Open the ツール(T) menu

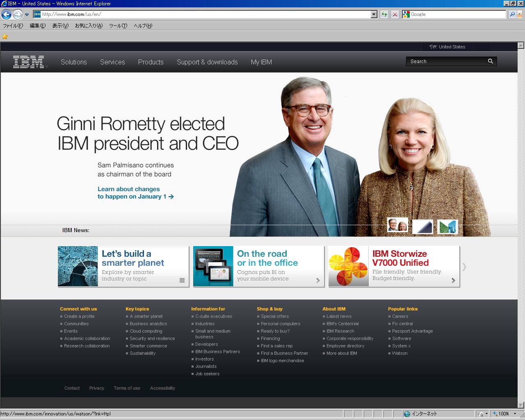(x=118, y=26)
